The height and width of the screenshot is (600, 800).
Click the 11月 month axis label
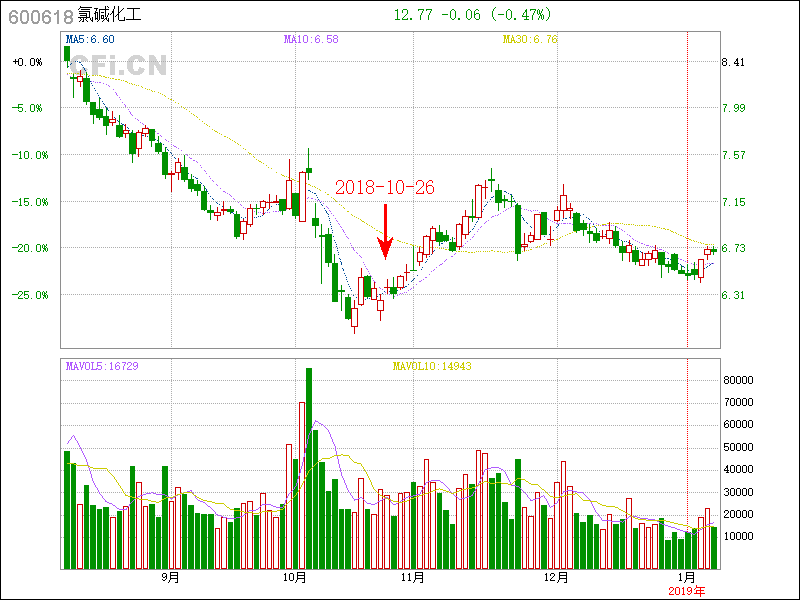click(412, 577)
